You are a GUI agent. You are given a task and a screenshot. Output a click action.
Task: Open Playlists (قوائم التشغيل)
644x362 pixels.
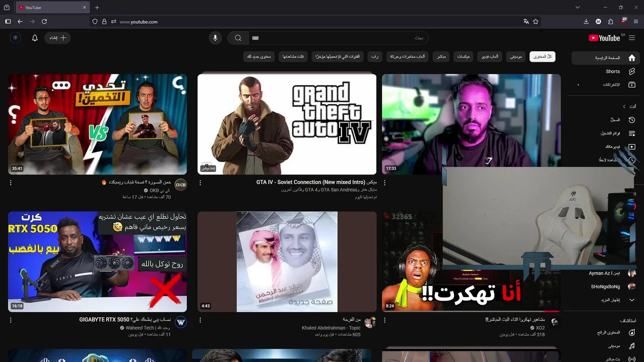tap(606, 133)
